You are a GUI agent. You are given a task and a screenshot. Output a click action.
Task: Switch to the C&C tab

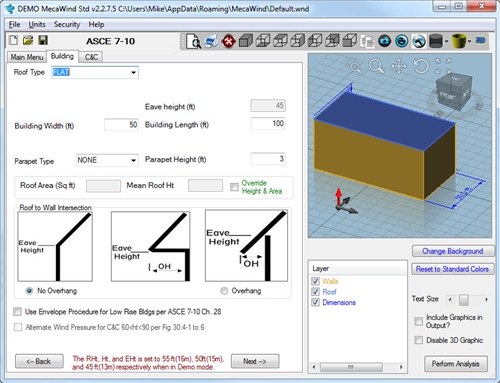[x=91, y=57]
